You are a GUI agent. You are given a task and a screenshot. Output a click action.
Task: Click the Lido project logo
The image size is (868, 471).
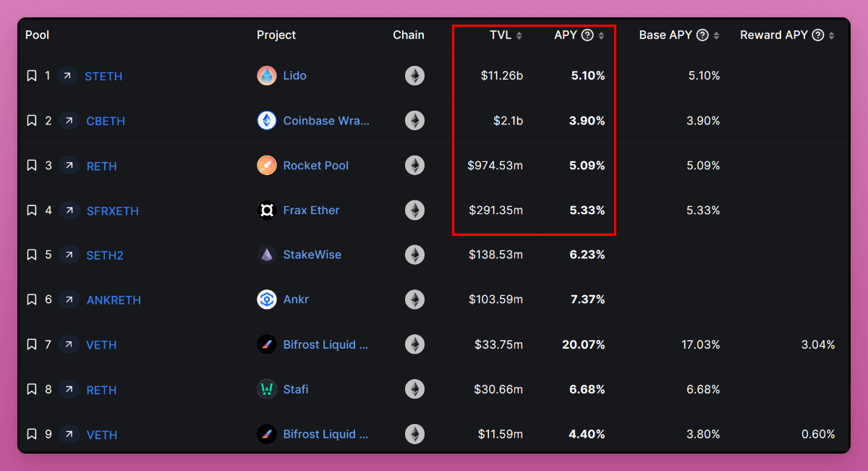click(267, 76)
